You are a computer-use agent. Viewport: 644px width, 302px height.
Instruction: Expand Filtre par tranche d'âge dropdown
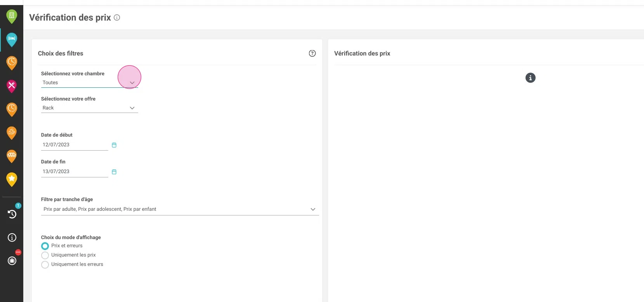tap(180, 209)
